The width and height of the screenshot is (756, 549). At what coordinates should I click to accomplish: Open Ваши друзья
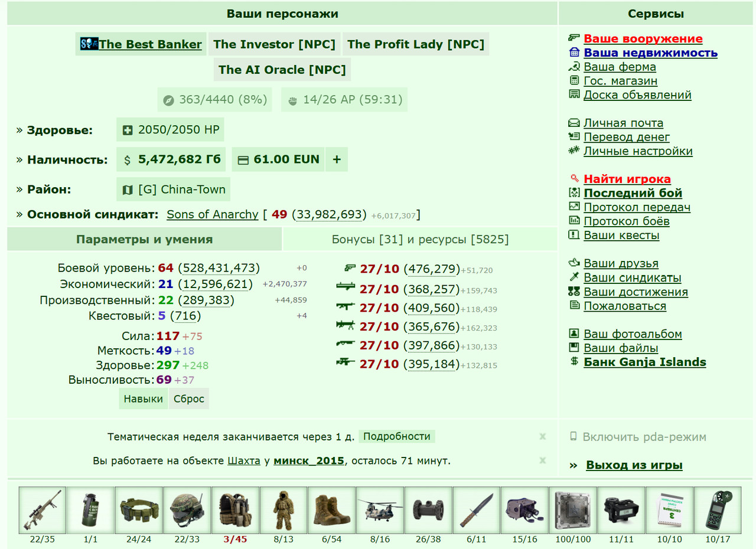pos(621,263)
